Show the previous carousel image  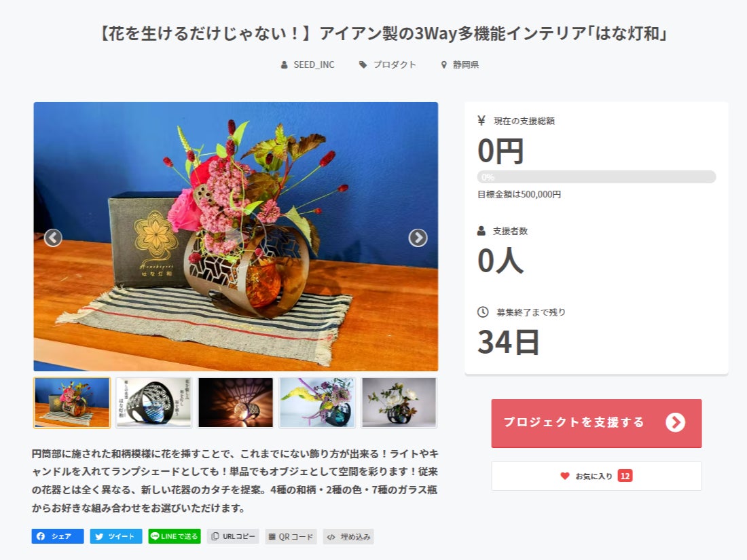53,238
